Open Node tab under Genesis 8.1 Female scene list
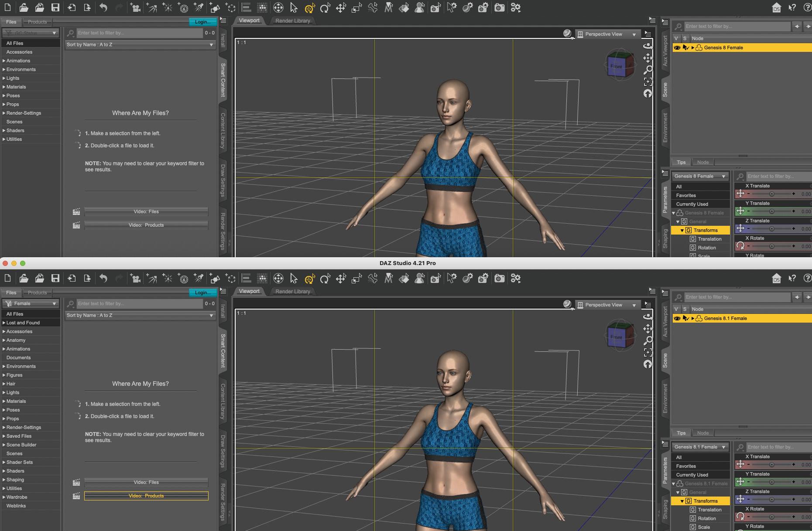The width and height of the screenshot is (812, 531). click(703, 433)
